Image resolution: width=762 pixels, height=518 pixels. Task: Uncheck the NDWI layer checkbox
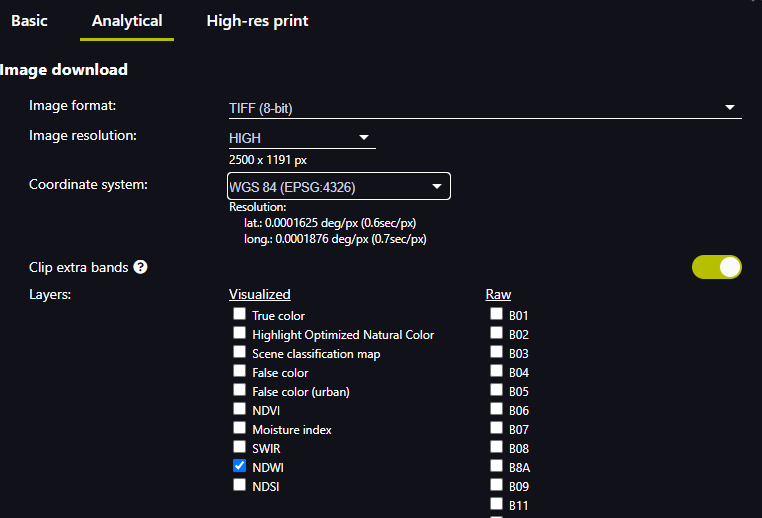239,466
